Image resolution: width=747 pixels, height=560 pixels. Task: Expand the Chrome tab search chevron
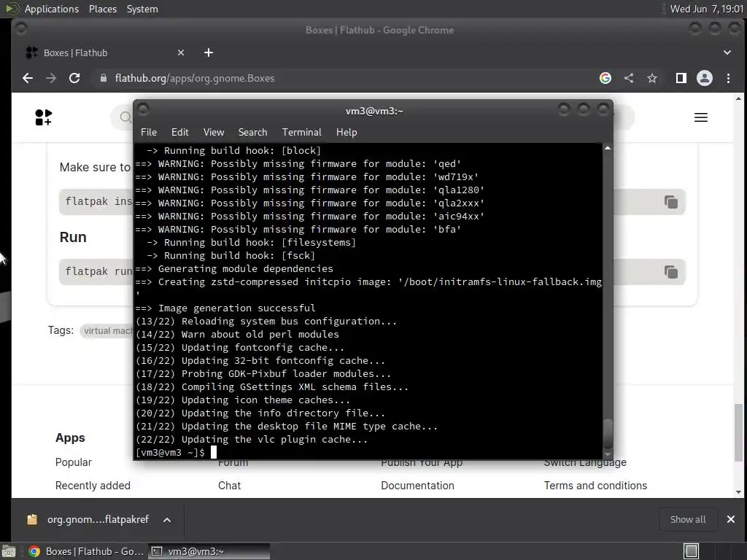727,52
